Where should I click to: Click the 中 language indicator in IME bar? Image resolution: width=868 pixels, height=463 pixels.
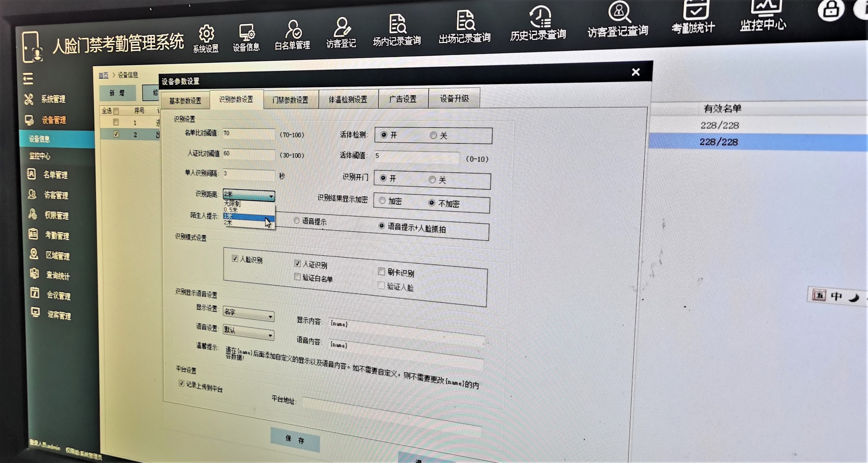pos(836,296)
